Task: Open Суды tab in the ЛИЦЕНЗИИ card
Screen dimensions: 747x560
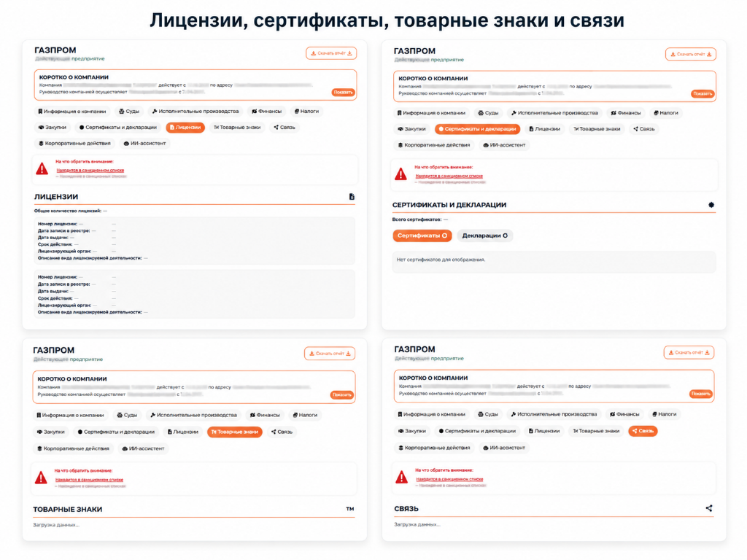Action: [129, 112]
